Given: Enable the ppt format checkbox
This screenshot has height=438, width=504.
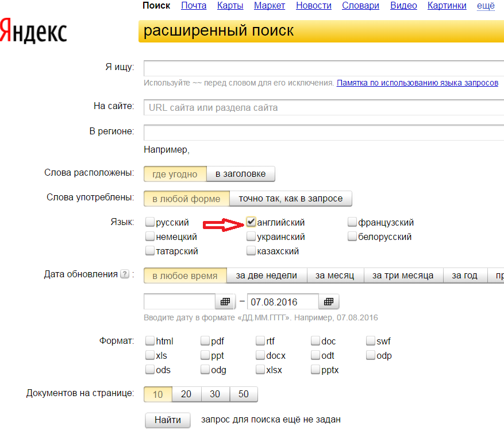Looking at the screenshot, I should (205, 355).
